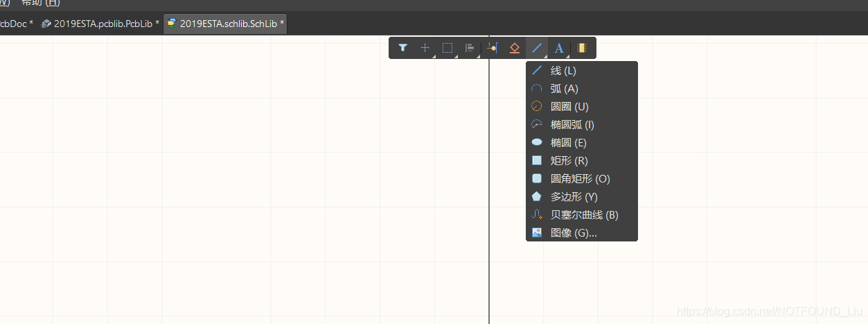
Task: Choose 矩形 (R) rectangle entry
Action: (582, 161)
